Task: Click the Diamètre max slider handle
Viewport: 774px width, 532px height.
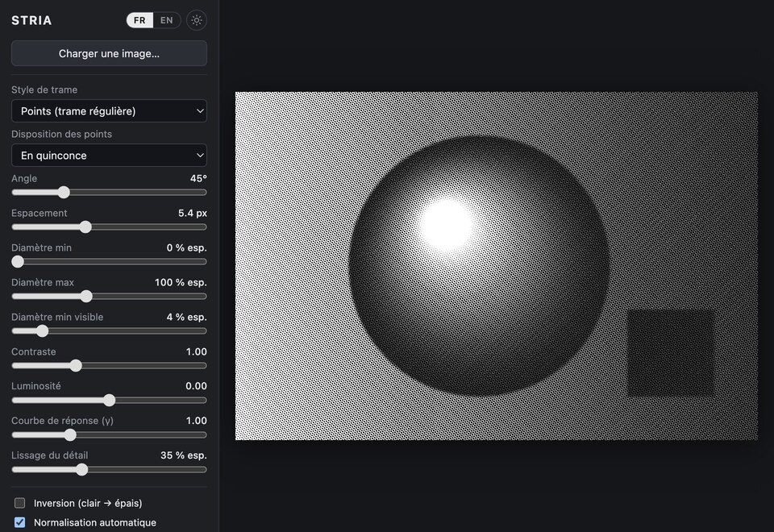Action: coord(86,296)
